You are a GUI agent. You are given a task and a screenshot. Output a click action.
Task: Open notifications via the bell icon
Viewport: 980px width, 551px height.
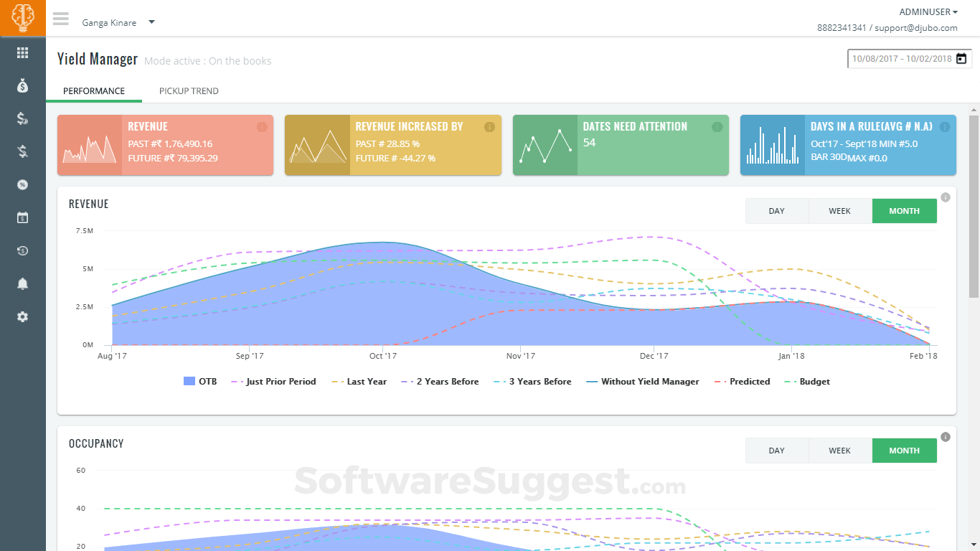[22, 283]
